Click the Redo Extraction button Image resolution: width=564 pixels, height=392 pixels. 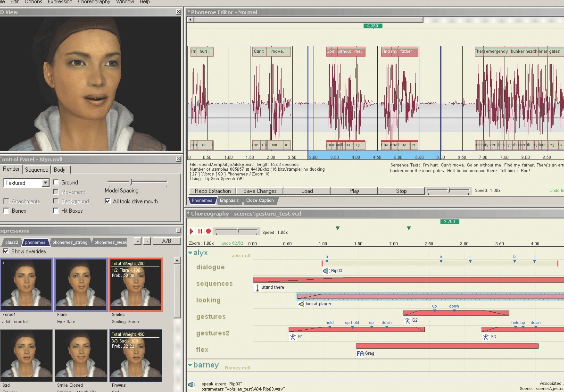click(x=213, y=191)
